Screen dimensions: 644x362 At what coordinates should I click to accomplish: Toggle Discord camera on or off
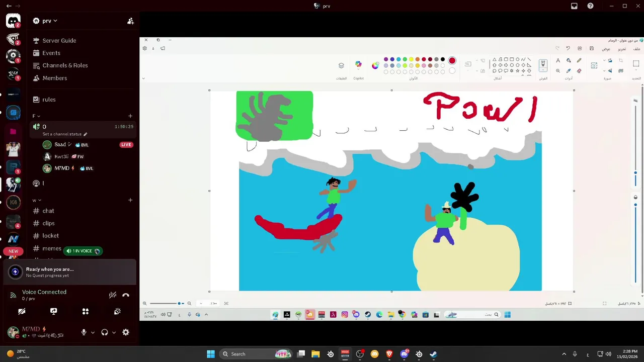[x=22, y=312]
